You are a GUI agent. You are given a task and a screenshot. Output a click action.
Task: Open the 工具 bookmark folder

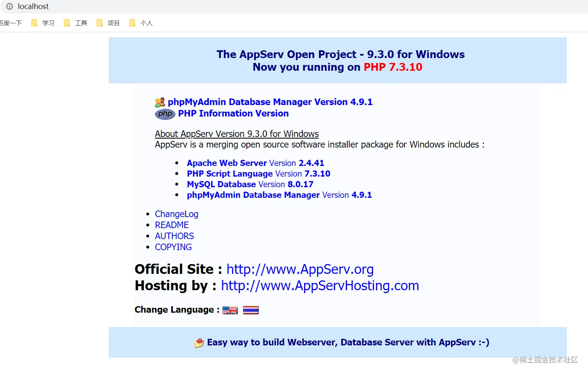[76, 23]
